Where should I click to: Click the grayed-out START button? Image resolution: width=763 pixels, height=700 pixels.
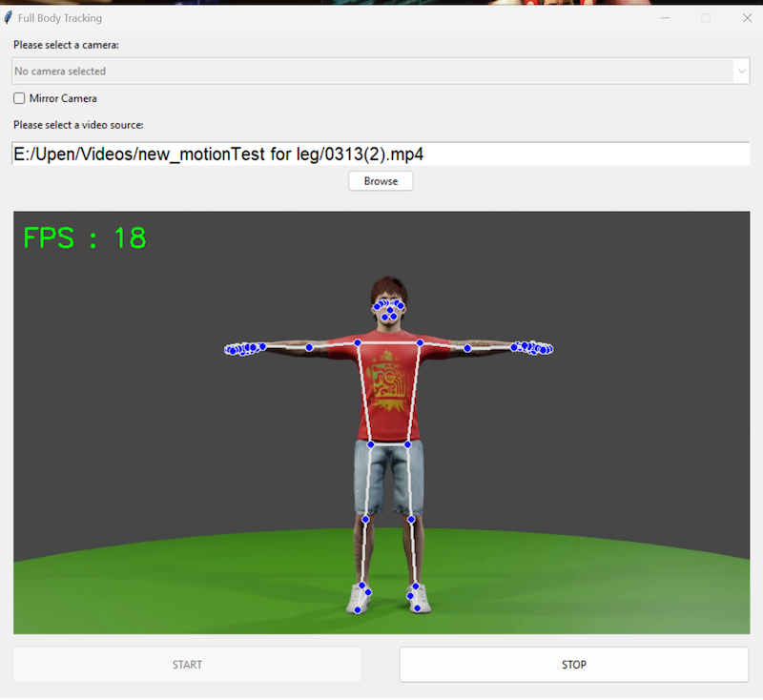[x=187, y=664]
